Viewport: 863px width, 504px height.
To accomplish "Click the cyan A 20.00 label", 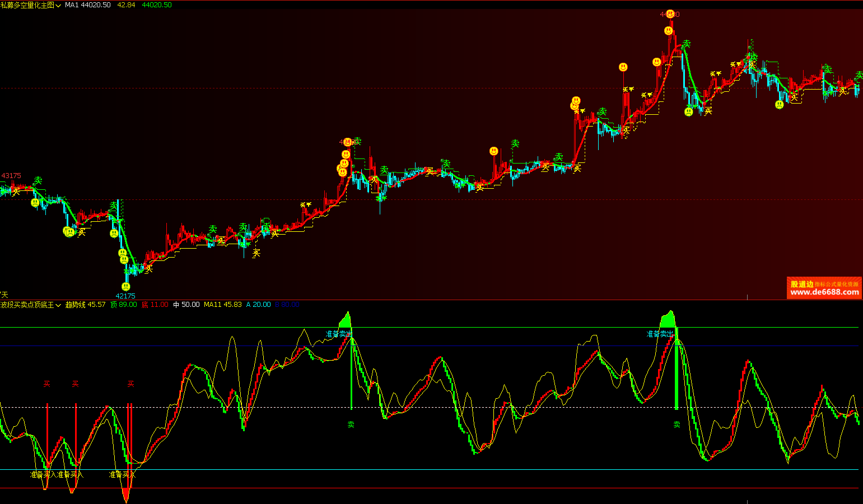I will click(x=258, y=305).
